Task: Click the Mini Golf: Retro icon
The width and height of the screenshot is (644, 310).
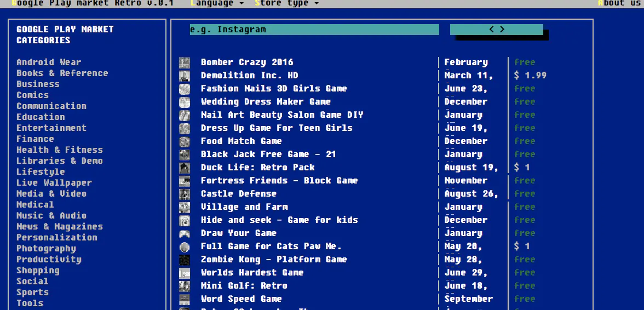Action: 185,286
